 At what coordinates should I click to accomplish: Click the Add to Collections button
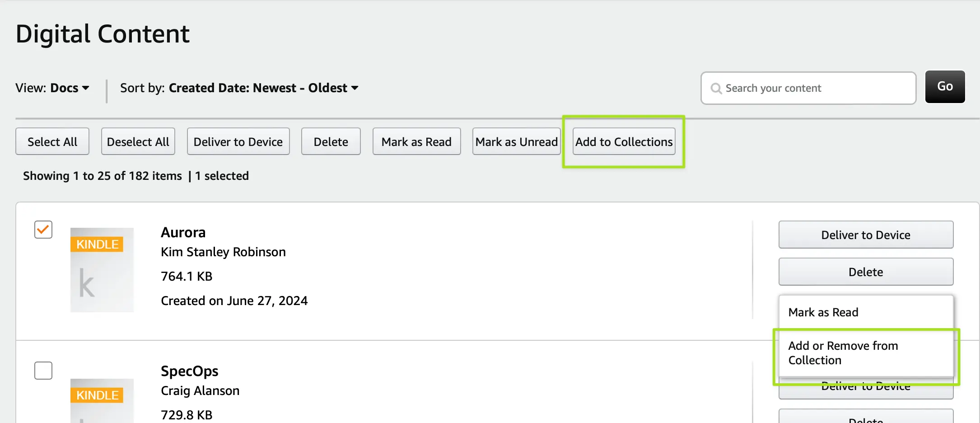(624, 142)
